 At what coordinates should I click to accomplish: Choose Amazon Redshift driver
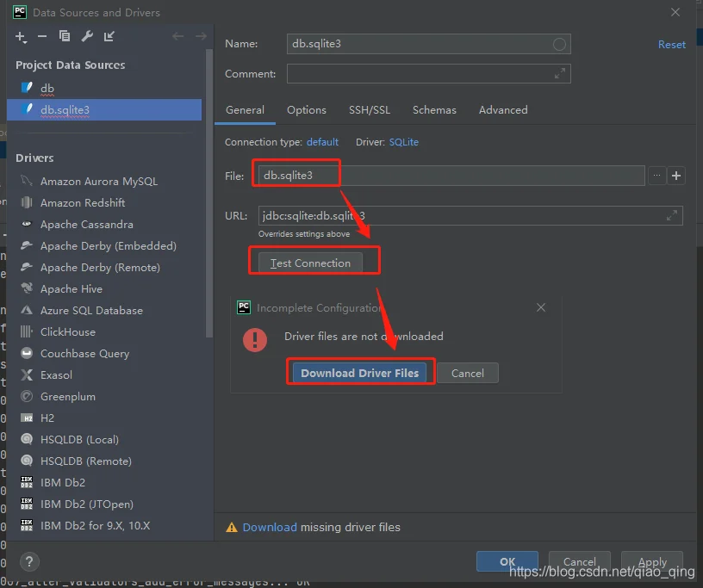106,202
